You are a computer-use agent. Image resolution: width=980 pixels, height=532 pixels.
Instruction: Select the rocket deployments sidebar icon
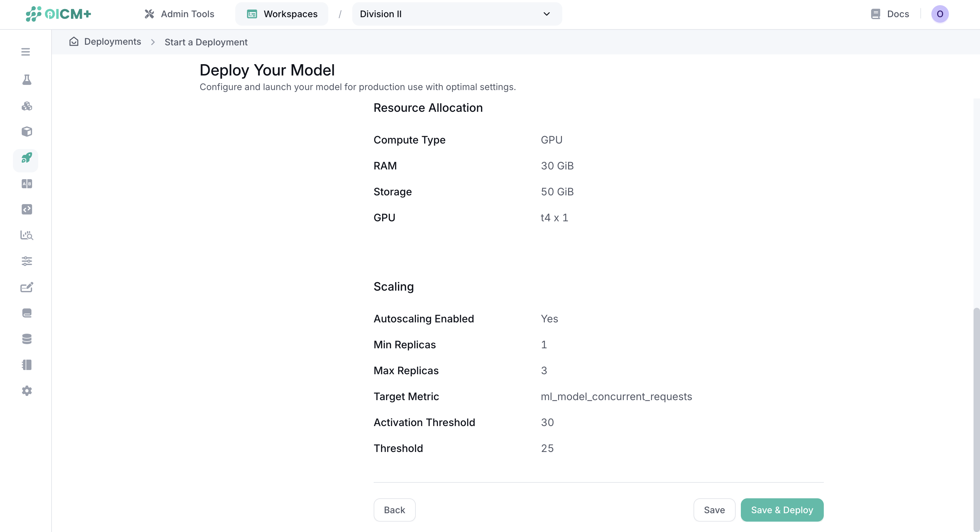click(x=26, y=158)
